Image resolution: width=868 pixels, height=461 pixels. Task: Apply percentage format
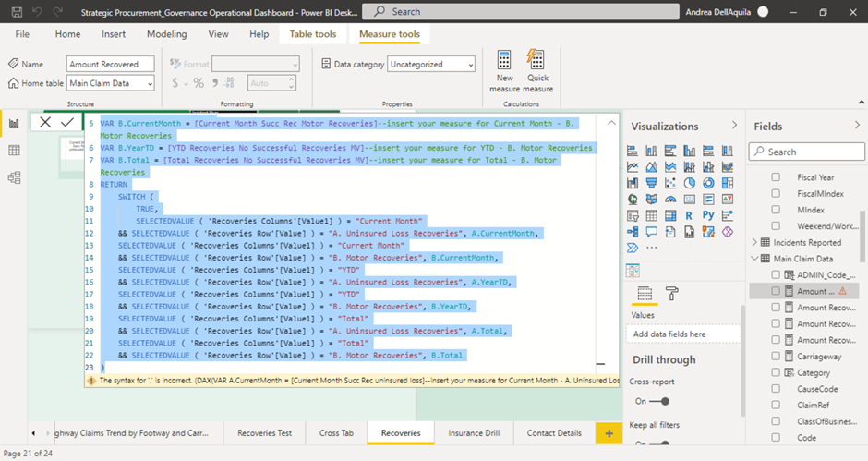[199, 83]
